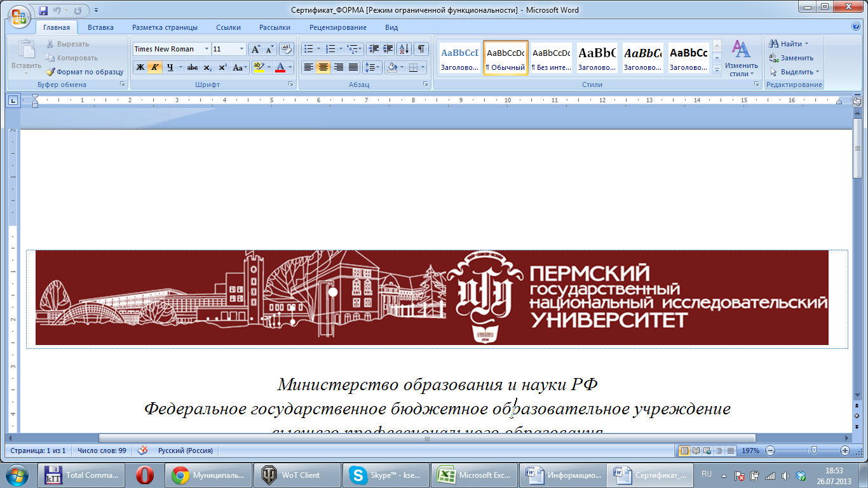This screenshot has width=868, height=488.
Task: Increase paragraph indent
Action: 388,49
